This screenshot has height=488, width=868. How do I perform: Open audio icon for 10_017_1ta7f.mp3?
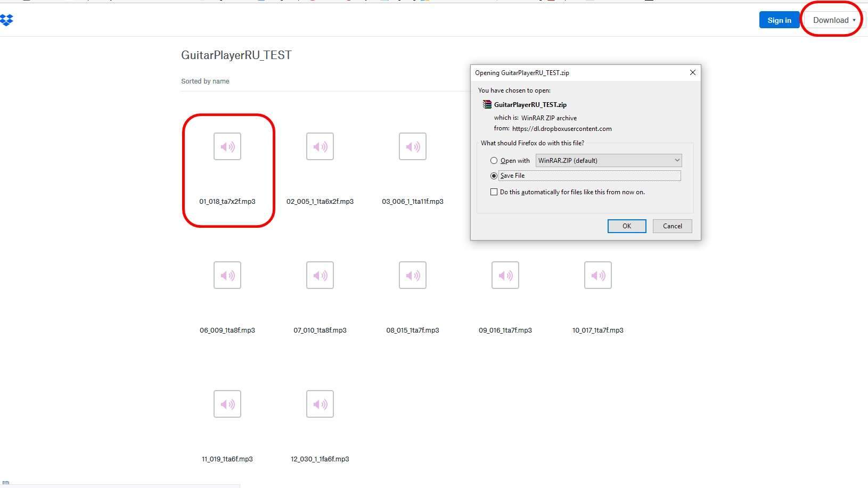pos(598,275)
